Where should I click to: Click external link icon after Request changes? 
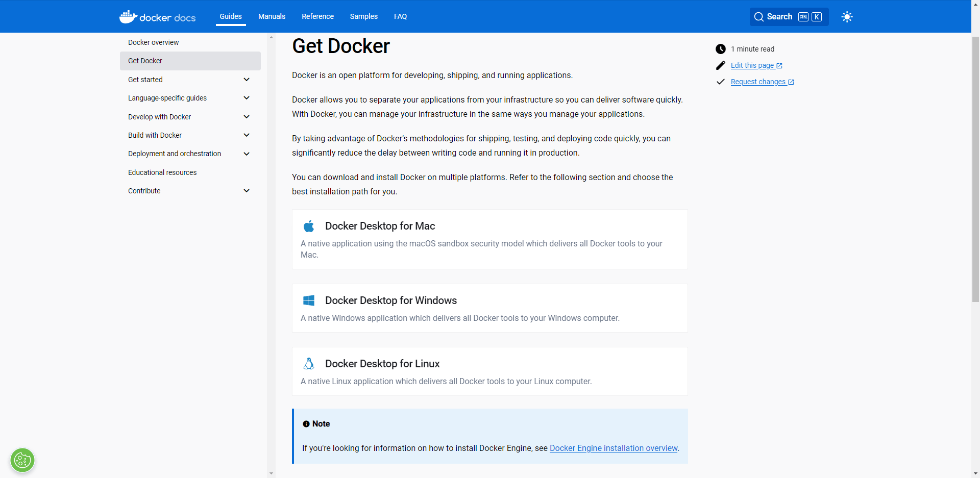791,82
